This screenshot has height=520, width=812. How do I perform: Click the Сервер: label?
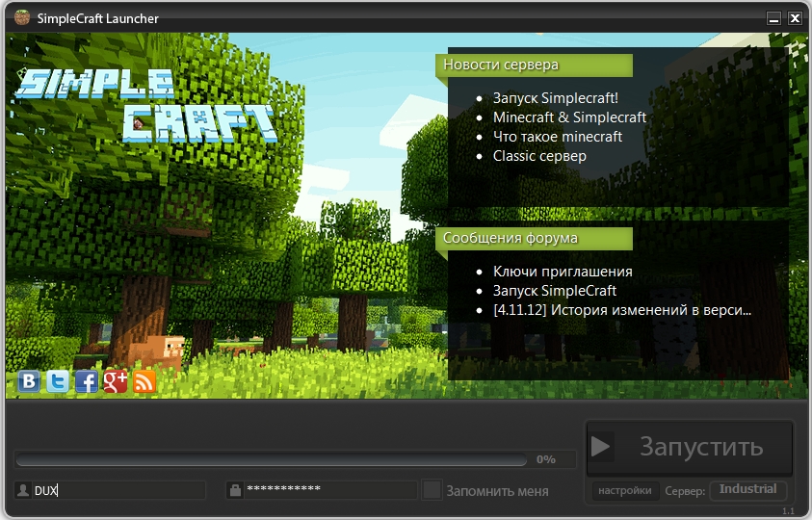pos(685,491)
